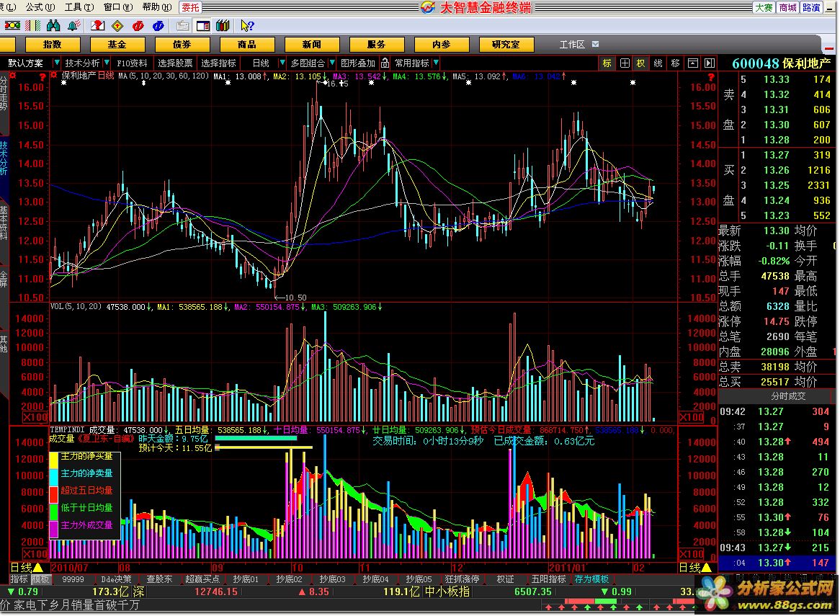This screenshot has height=616, width=840.
Task: Click the 图形叠加 toolbar item
Action: tap(358, 63)
